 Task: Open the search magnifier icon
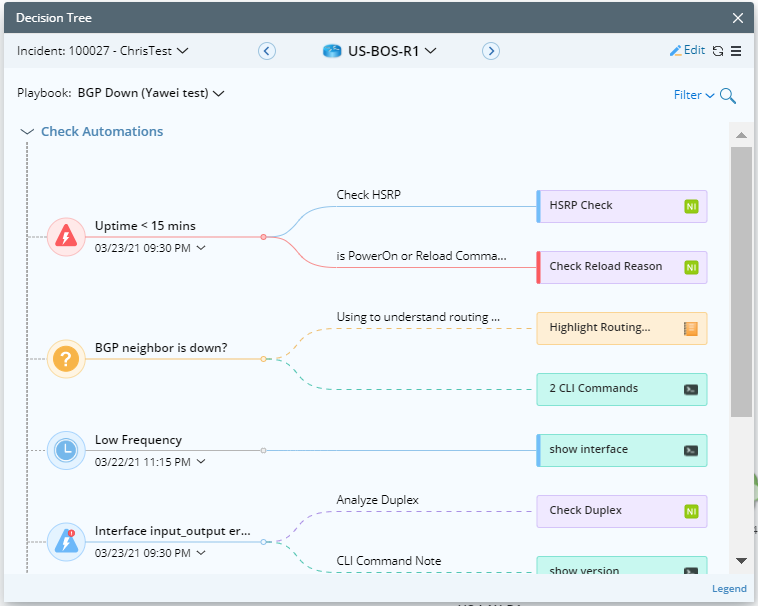[x=728, y=96]
